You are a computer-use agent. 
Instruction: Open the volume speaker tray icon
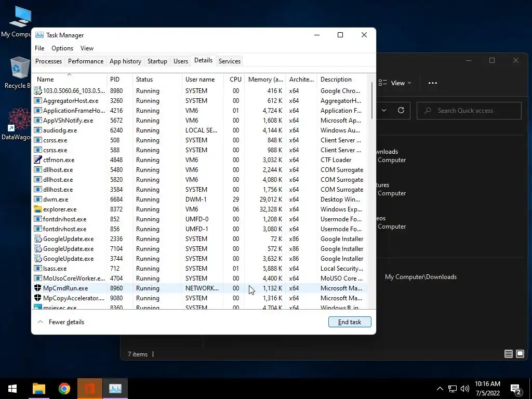(465, 389)
